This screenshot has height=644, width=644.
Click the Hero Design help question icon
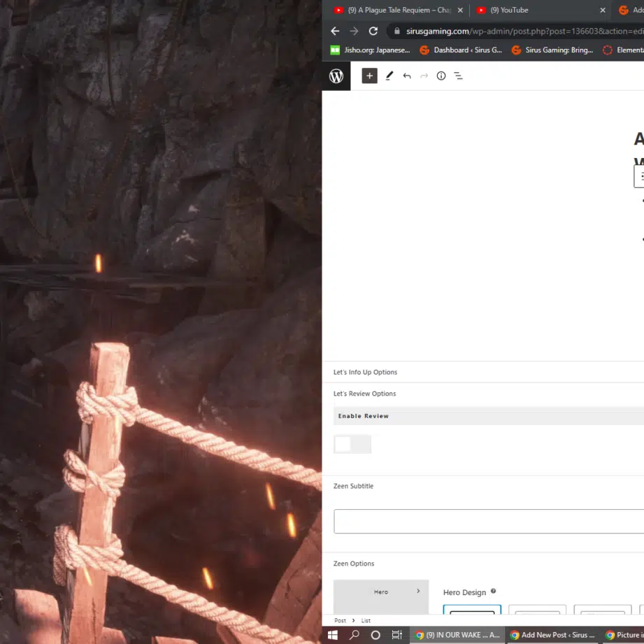pyautogui.click(x=493, y=591)
